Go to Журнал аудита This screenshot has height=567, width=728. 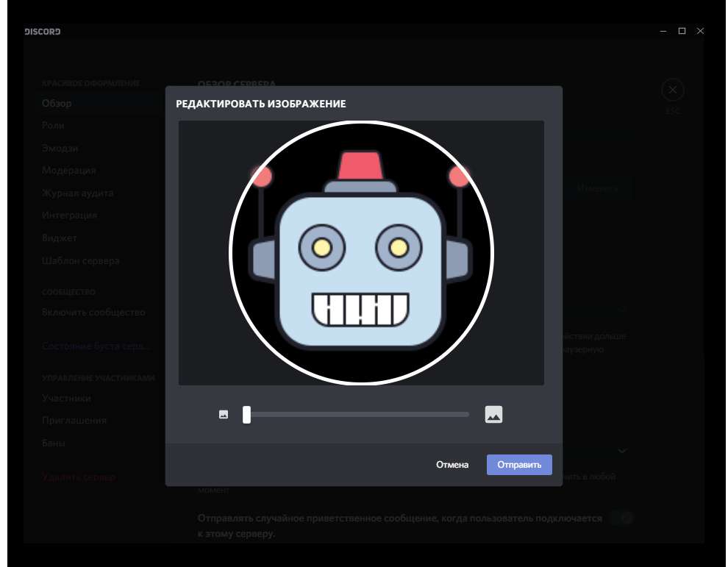click(77, 193)
